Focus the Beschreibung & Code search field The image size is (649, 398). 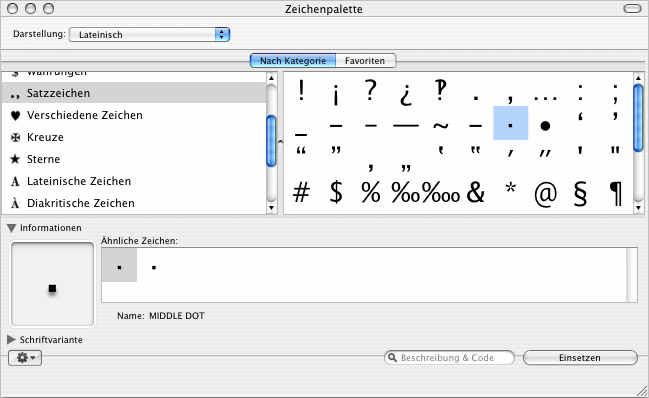click(449, 358)
